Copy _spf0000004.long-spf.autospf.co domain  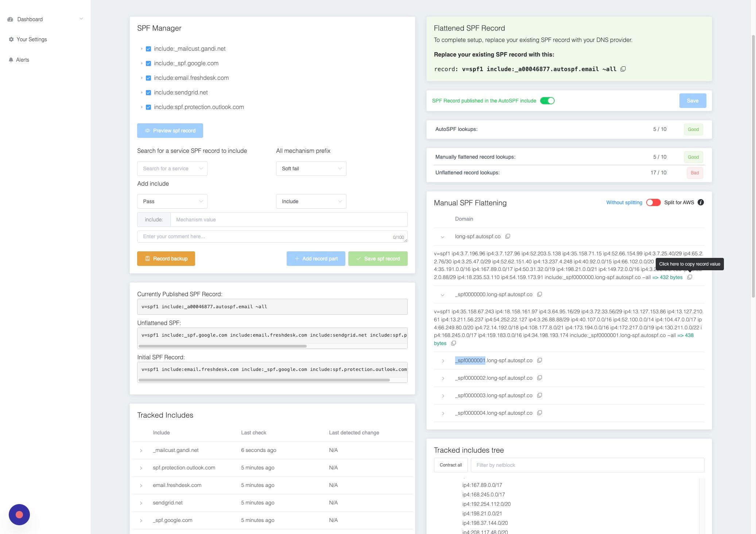point(540,413)
